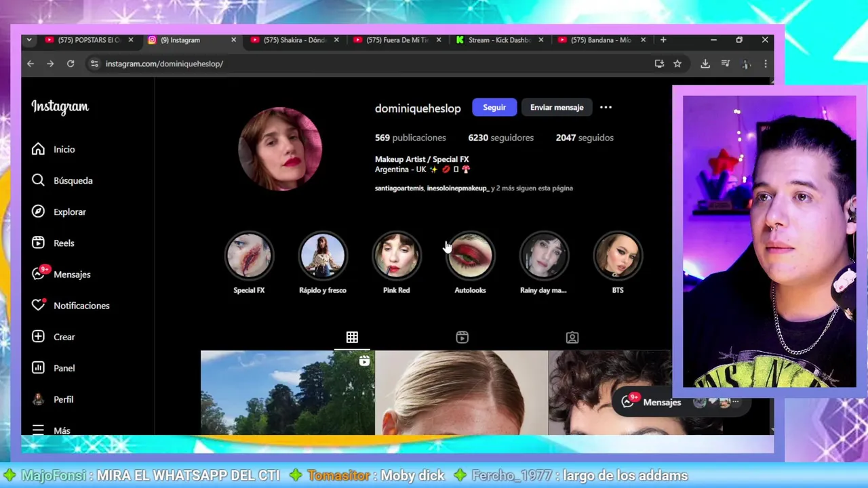Go back with browser arrow
Image resolution: width=868 pixels, height=488 pixels.
tap(31, 64)
